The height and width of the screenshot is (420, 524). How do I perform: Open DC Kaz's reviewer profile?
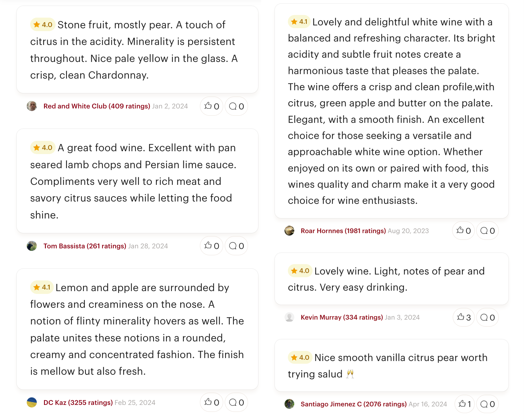[78, 402]
